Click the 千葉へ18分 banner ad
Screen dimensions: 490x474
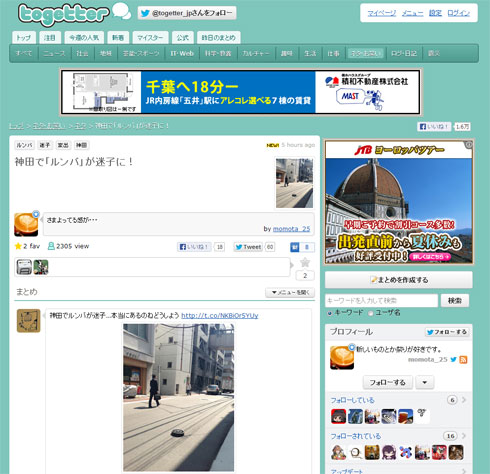(x=241, y=92)
